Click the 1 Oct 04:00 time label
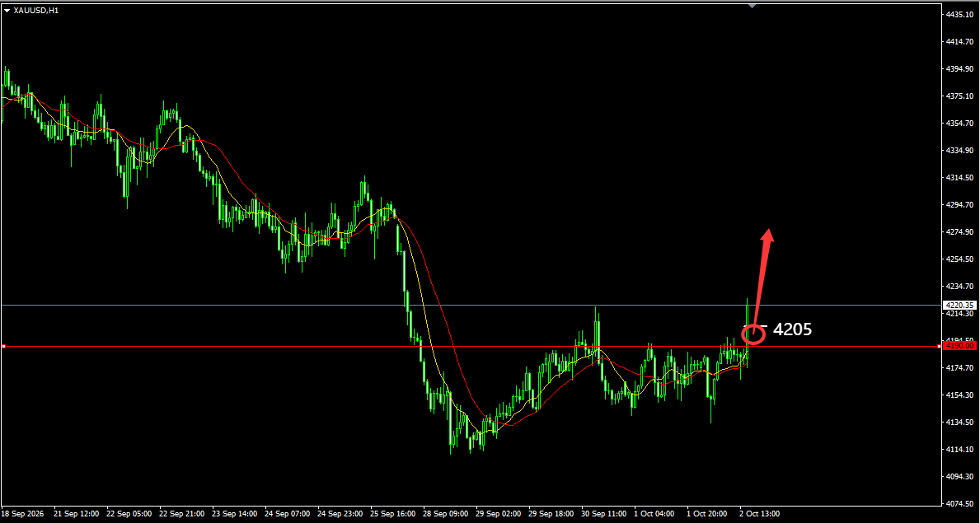 pos(654,514)
